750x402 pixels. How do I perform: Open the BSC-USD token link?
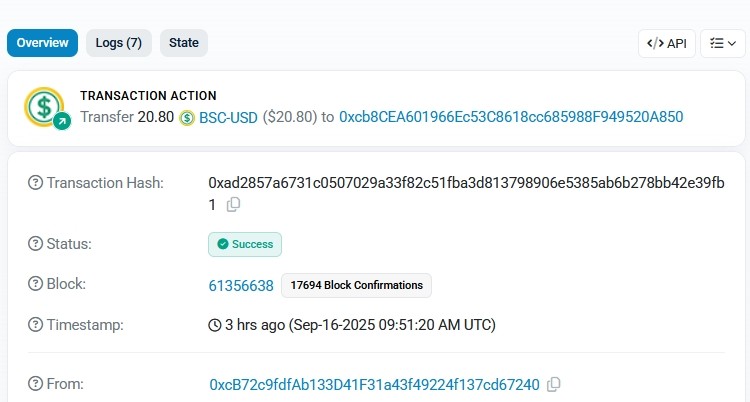tap(228, 118)
